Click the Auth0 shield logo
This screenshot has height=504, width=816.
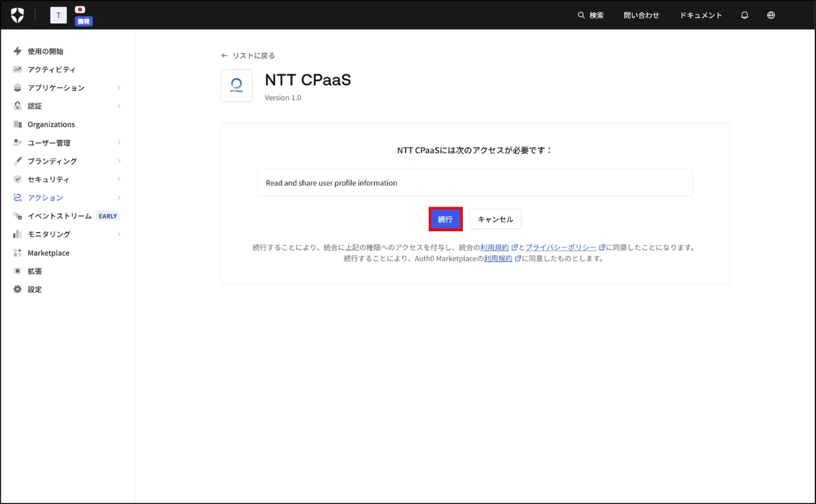click(18, 16)
